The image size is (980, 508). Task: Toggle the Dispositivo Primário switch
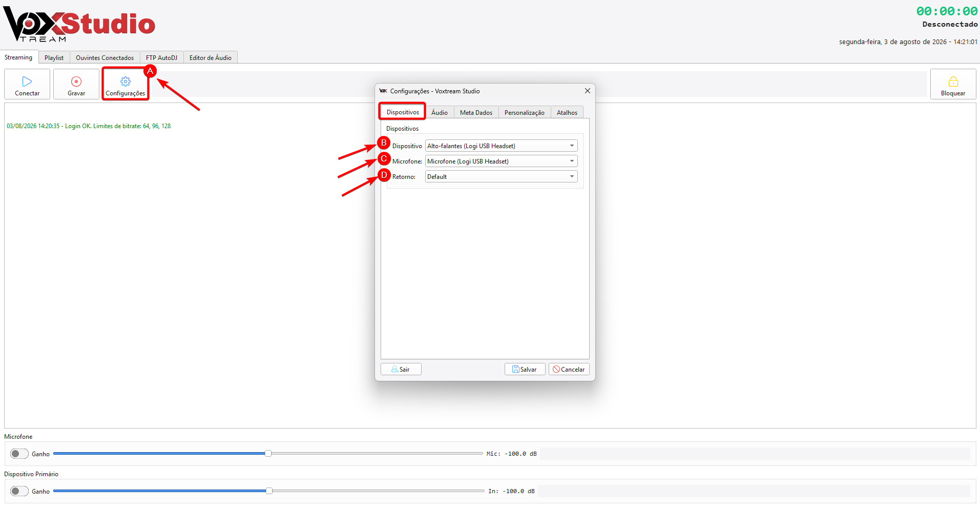click(19, 491)
